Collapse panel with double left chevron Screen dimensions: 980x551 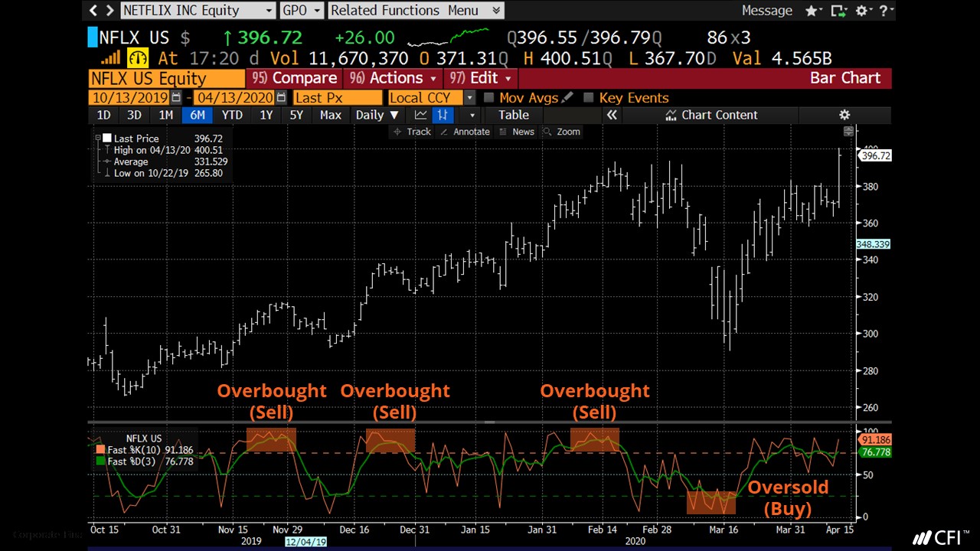coord(611,115)
